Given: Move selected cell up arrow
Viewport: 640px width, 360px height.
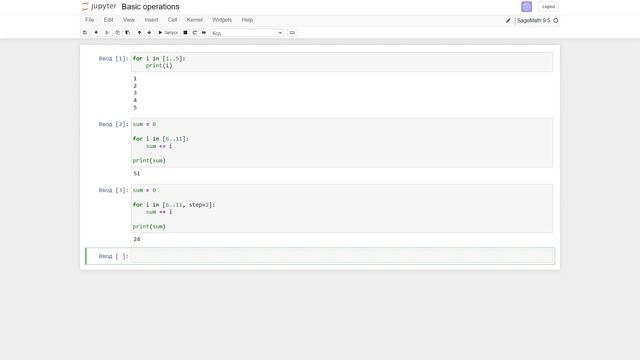Looking at the screenshot, I should tap(139, 33).
